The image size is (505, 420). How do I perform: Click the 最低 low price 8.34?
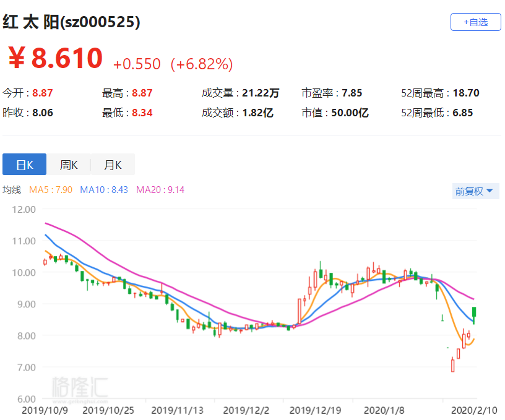tap(142, 113)
